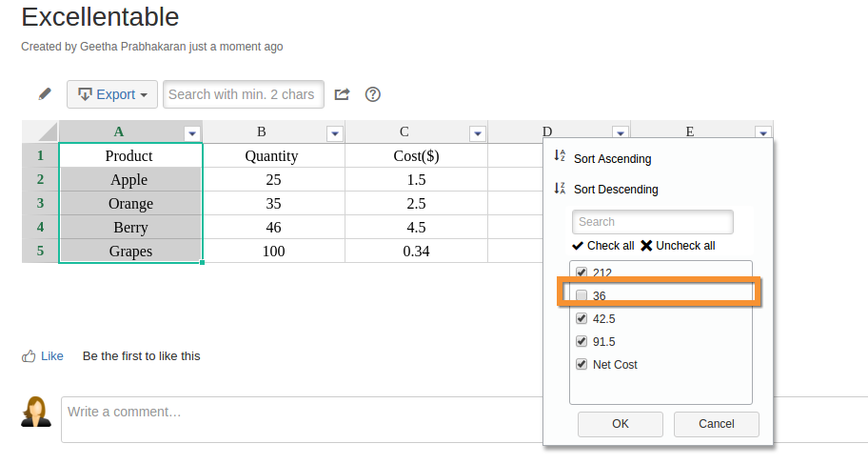
Task: Enable the 36 filter checkbox
Action: click(582, 295)
